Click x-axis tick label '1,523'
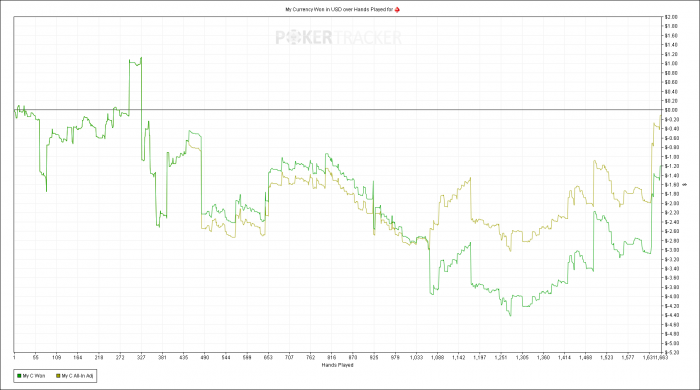Image resolution: width=700 pixels, height=390 pixels. (x=607, y=357)
